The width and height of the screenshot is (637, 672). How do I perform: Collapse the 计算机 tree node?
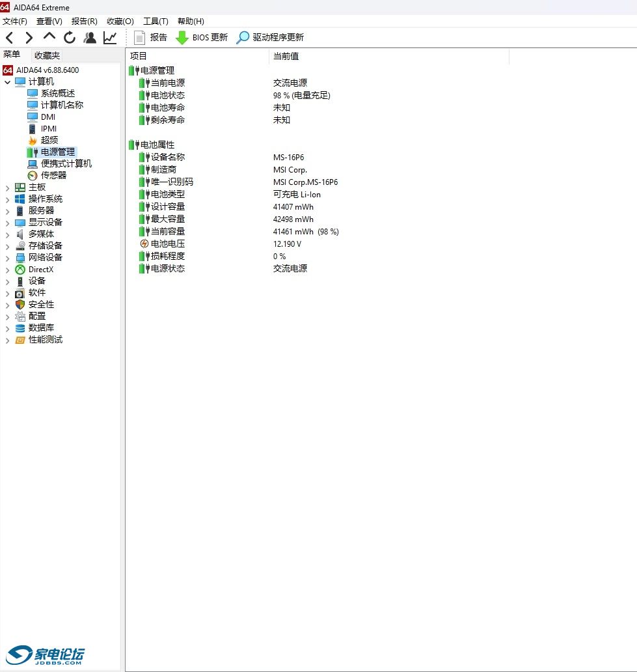tap(7, 82)
